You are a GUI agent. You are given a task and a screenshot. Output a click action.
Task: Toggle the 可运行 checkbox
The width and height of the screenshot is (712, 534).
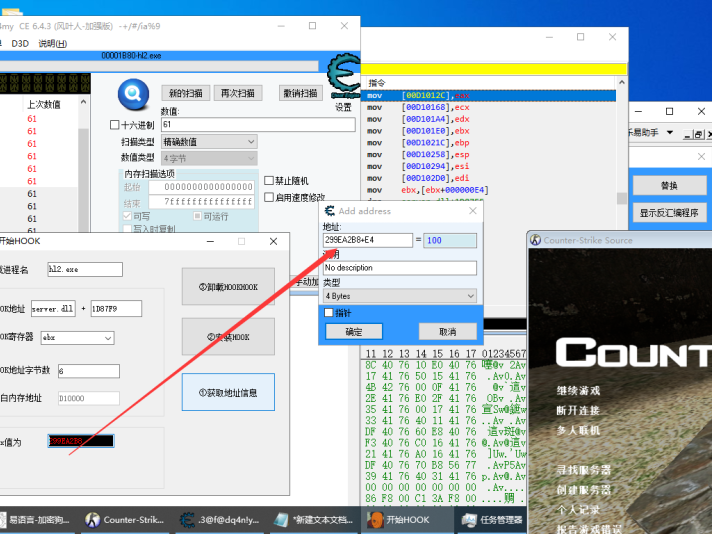(x=198, y=216)
